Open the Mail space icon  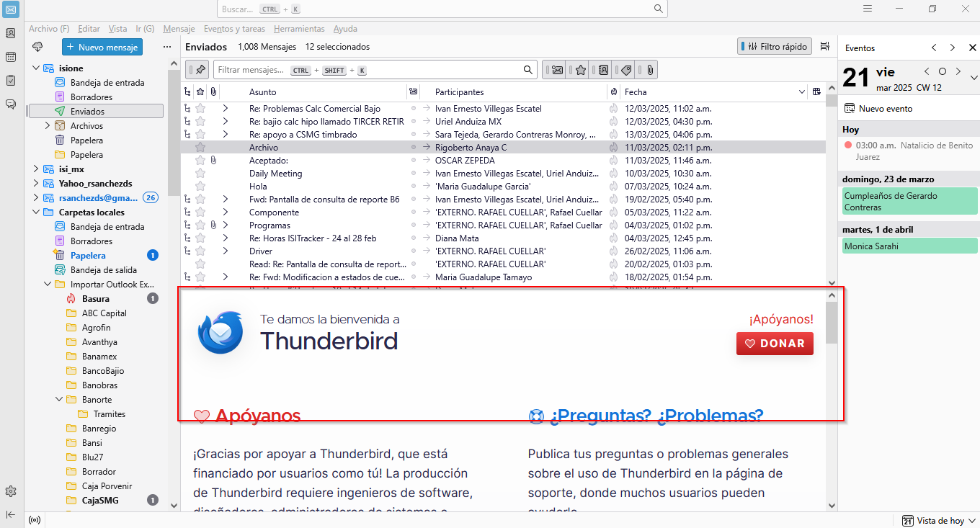(11, 9)
